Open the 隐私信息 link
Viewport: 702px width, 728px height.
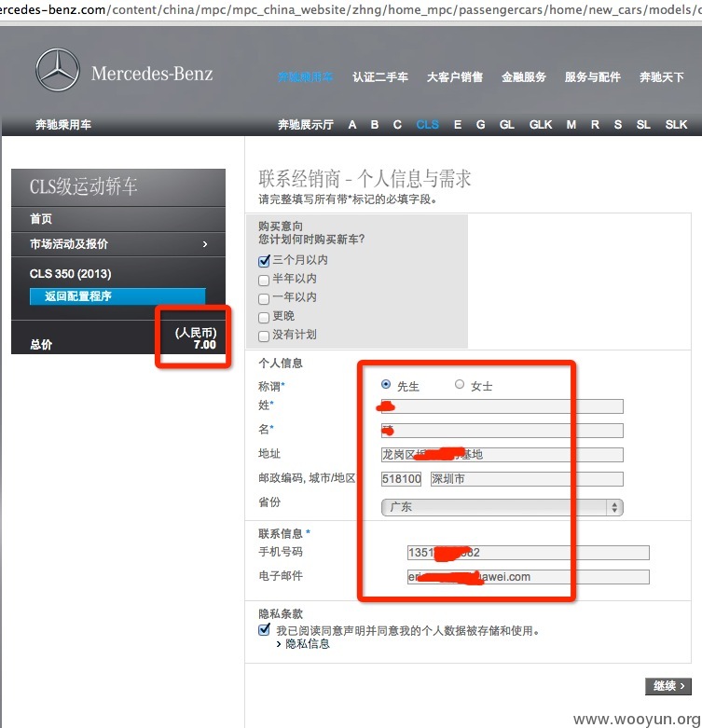pos(307,644)
